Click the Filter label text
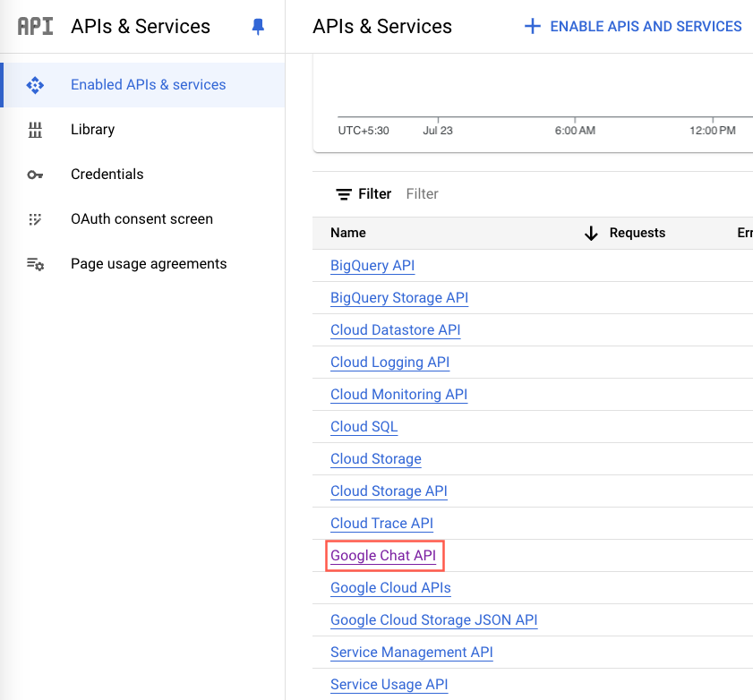Image resolution: width=753 pixels, height=700 pixels. click(374, 194)
